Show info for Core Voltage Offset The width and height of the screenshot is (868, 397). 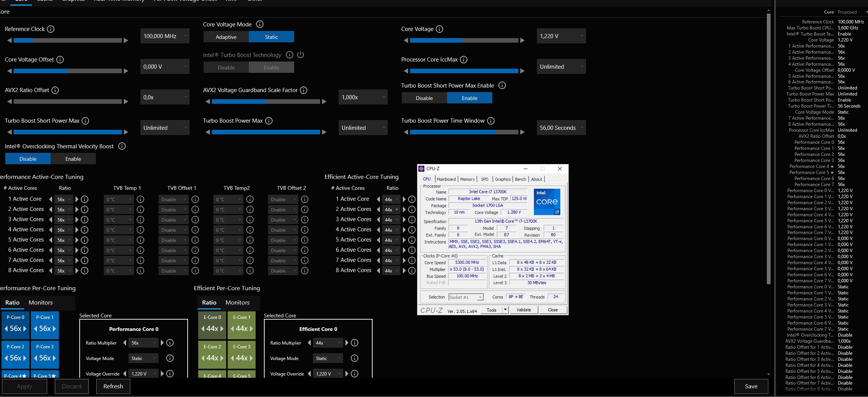point(60,60)
